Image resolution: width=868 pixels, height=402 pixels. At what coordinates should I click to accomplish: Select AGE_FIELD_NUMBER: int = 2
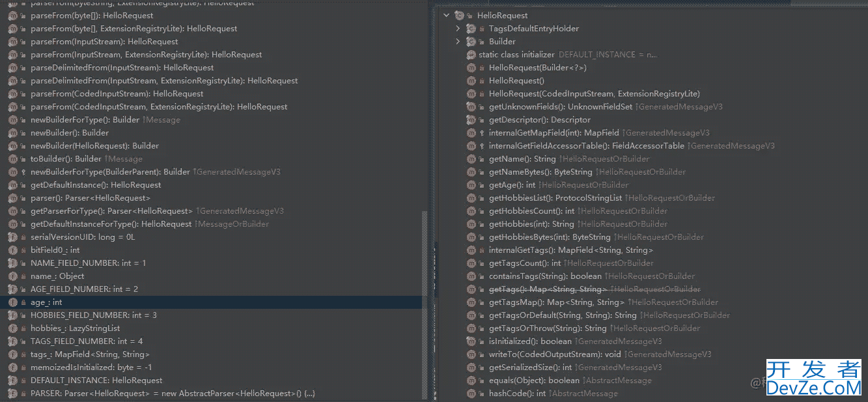(x=85, y=289)
